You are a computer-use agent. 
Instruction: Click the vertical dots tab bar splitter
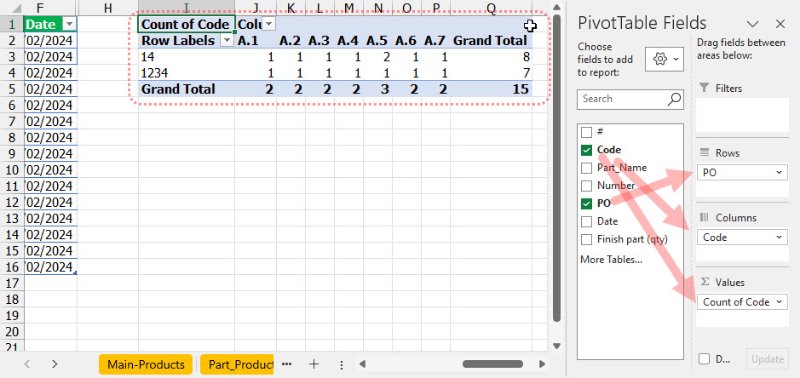click(x=341, y=364)
